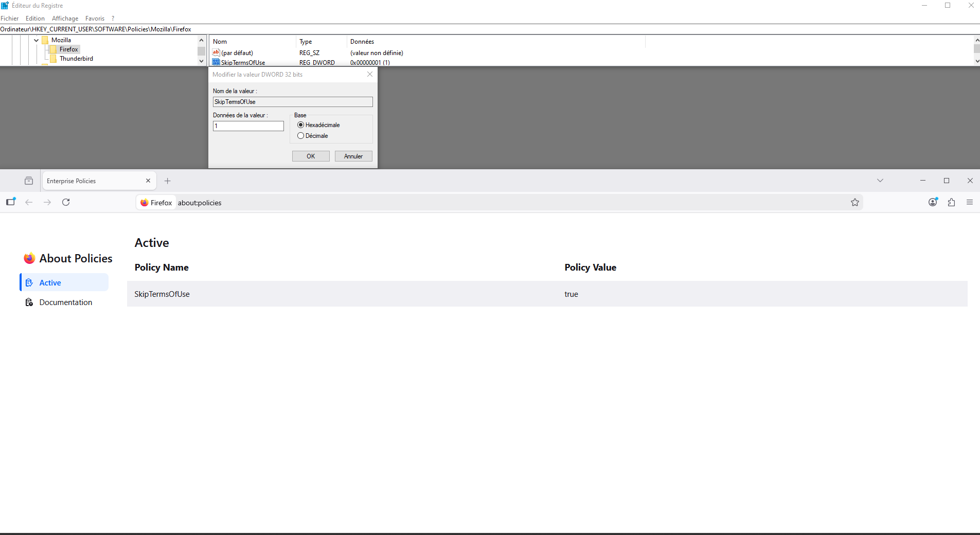Bookmark this page with the star icon
The image size is (980, 535).
(855, 202)
